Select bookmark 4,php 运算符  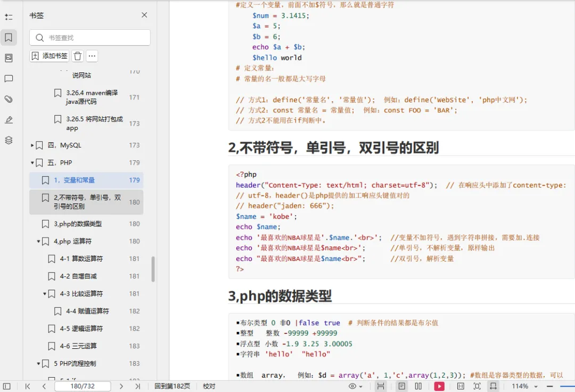coord(72,241)
